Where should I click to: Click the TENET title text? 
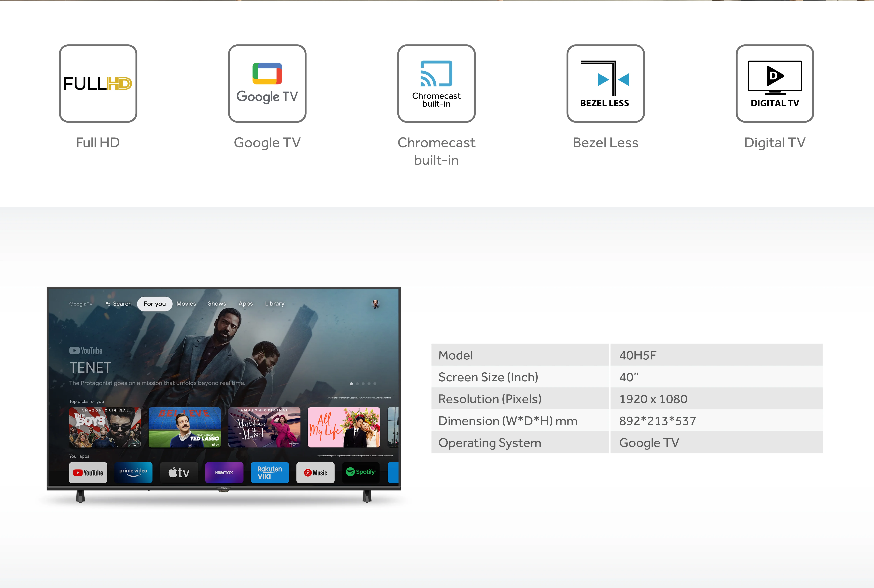[90, 368]
